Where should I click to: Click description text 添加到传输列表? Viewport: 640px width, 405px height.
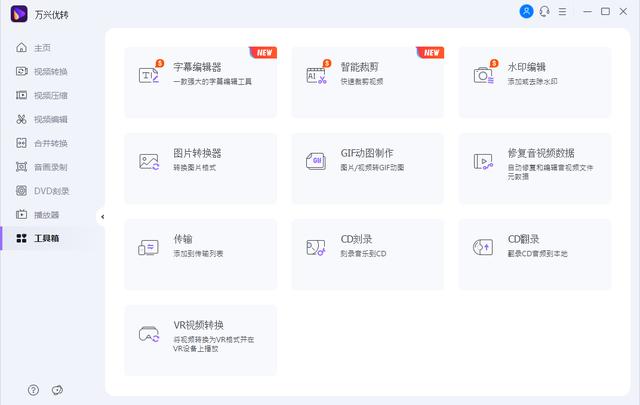coord(198,254)
